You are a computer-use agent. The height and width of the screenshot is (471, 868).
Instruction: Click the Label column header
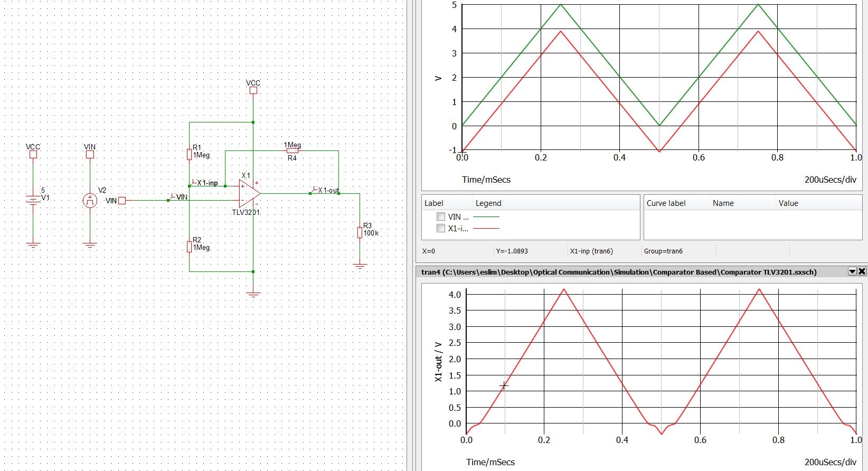click(447, 203)
